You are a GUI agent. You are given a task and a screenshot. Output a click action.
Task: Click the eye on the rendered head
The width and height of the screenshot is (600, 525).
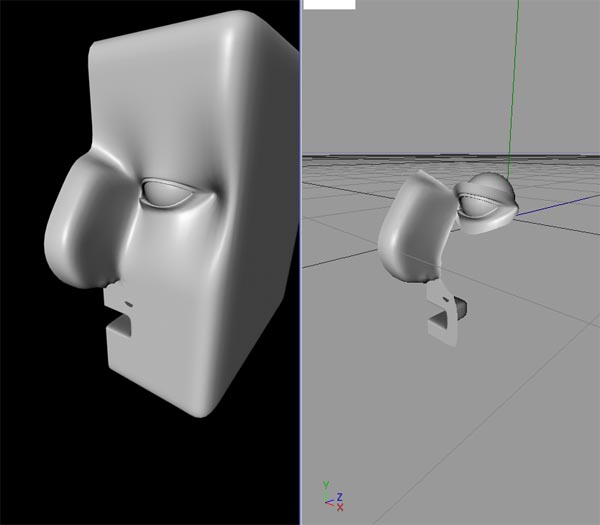click(167, 193)
